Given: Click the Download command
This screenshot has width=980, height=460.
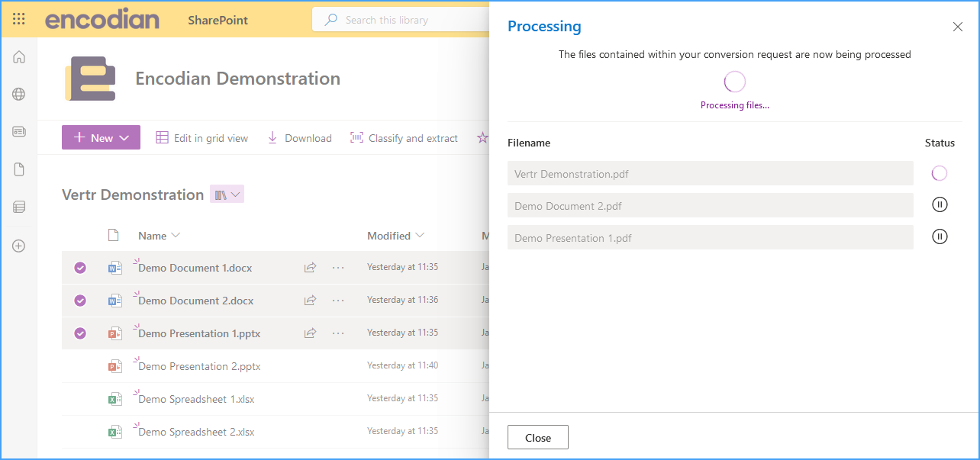Looking at the screenshot, I should pos(299,138).
